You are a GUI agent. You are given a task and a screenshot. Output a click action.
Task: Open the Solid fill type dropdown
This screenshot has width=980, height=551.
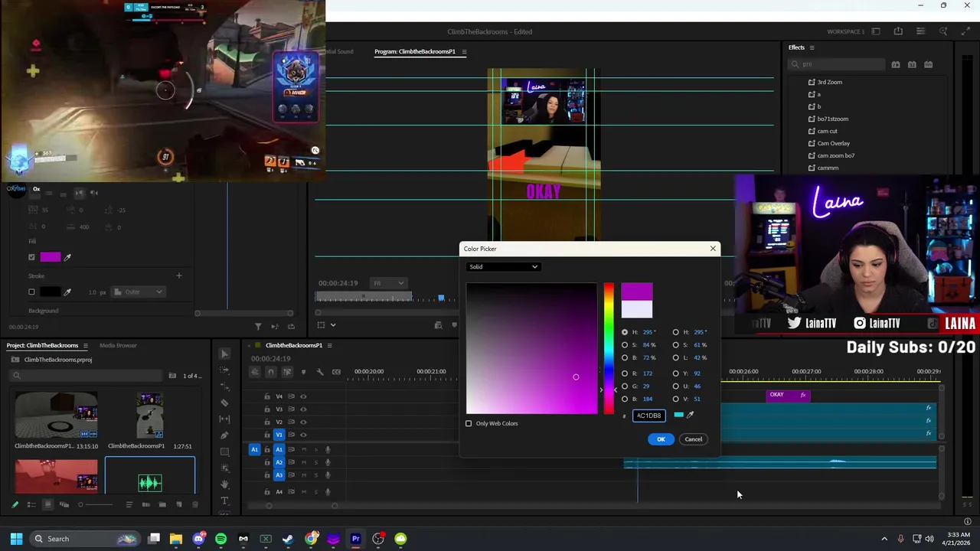503,267
